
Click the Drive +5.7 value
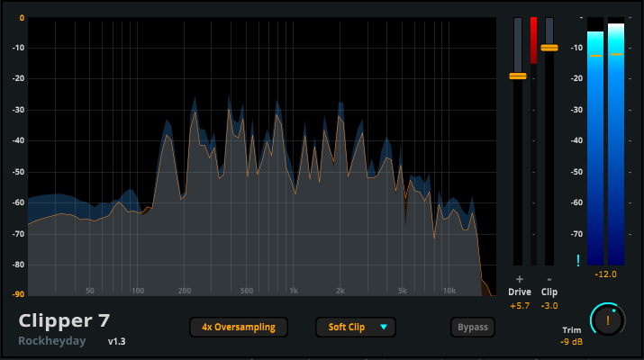(x=520, y=306)
